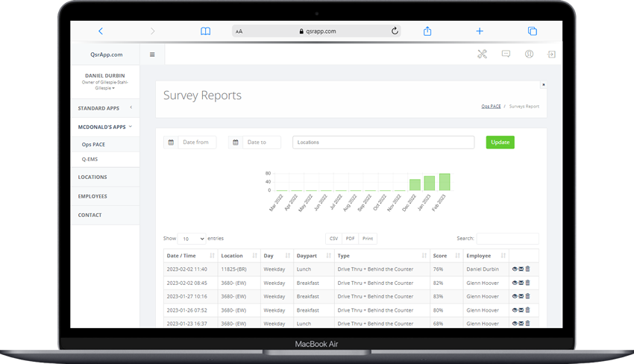634x364 pixels.
Task: Go back with Safari back arrow
Action: click(101, 31)
